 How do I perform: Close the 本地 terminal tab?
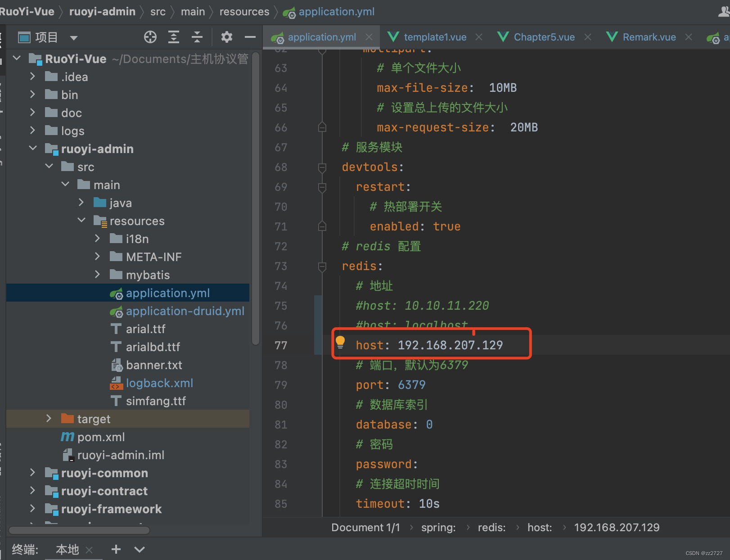click(89, 550)
